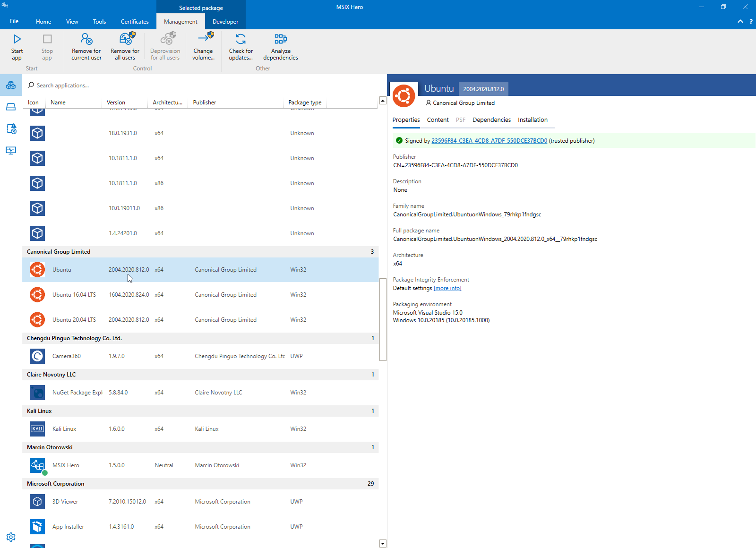Click the package list scroll up arrow
This screenshot has width=756, height=548.
coord(383,101)
